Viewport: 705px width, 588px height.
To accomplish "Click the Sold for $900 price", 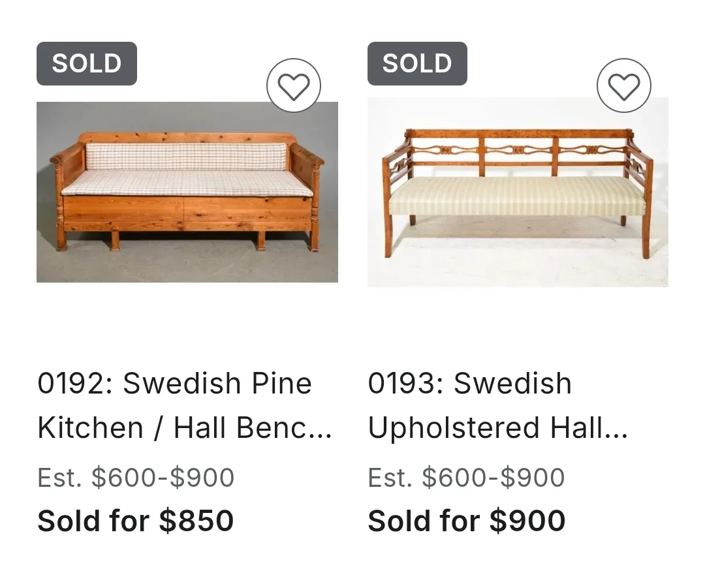I will click(466, 521).
